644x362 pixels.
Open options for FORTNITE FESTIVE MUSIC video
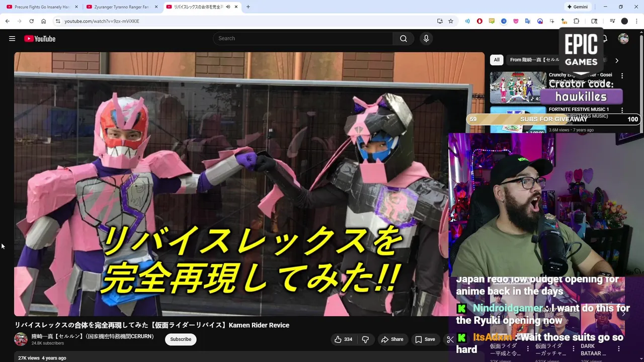(622, 110)
